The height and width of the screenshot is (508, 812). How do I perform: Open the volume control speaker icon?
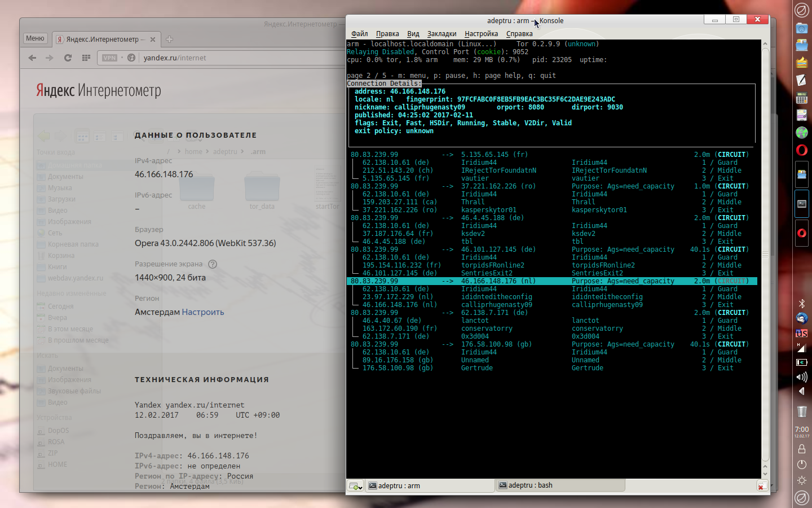[x=801, y=376]
